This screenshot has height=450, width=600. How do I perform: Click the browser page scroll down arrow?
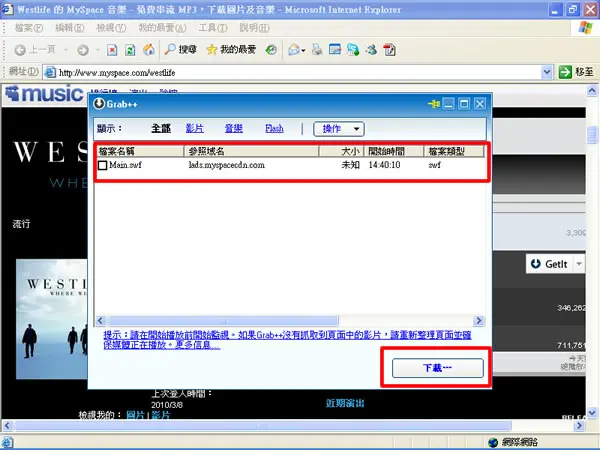click(x=592, y=413)
